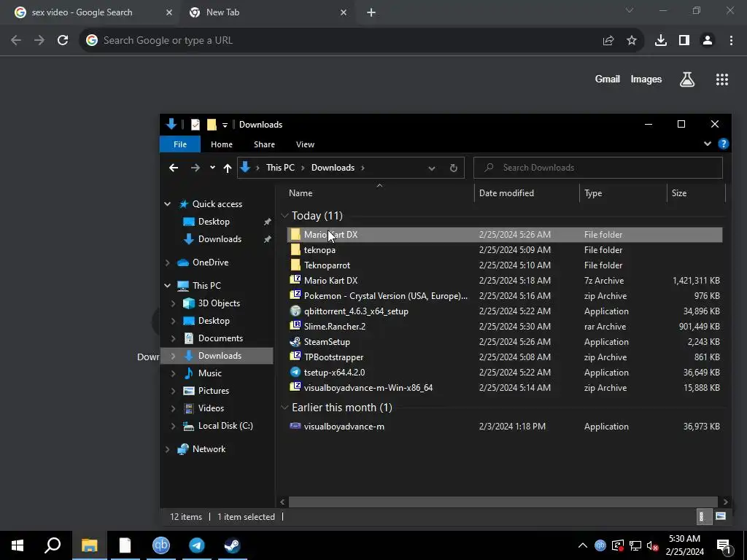Bookmark this tab with the star icon

pyautogui.click(x=632, y=41)
